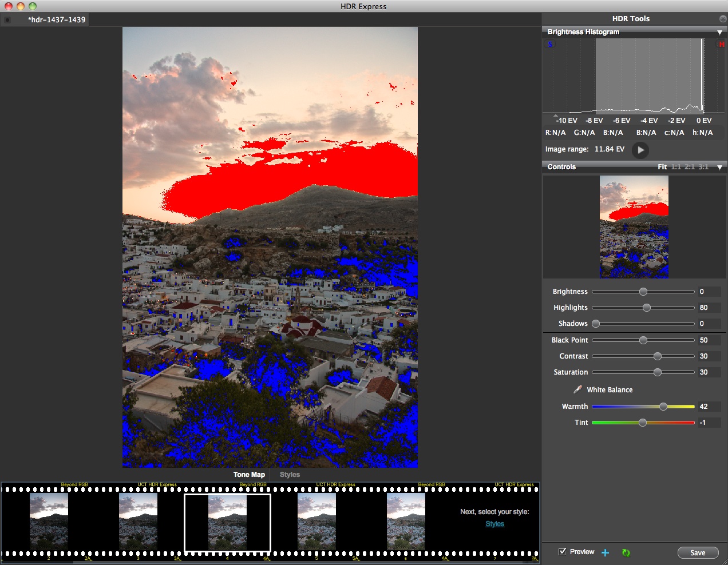
Task: Toggle the highlight clipping H indicator
Action: click(721, 44)
